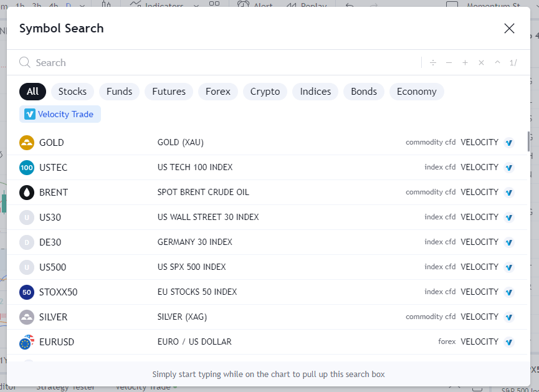The image size is (539, 392).
Task: Select the All category pill
Action: [32, 92]
